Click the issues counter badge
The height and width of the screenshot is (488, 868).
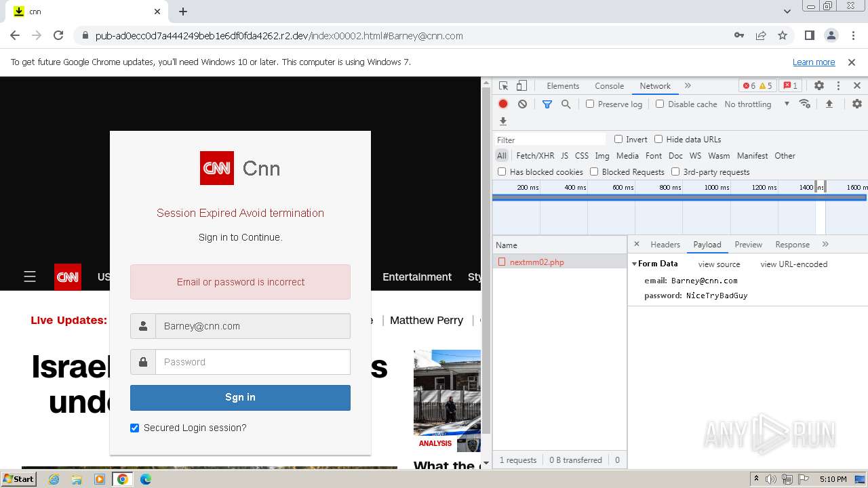(790, 86)
